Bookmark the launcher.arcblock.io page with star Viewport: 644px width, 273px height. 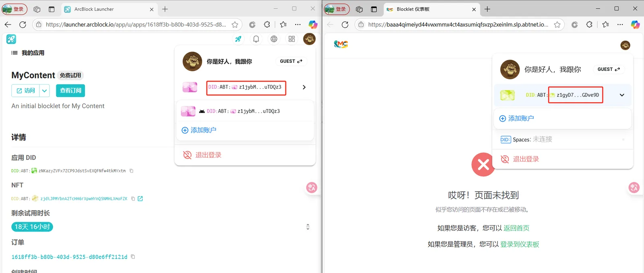tap(235, 25)
